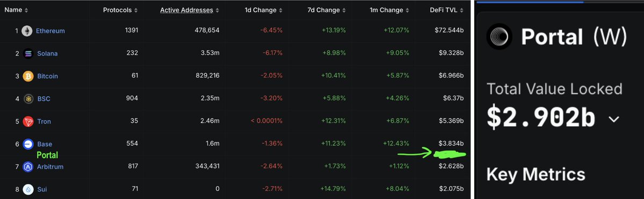Click the Solana chain logo icon
Viewport: 644px width, 199px height.
28,53
